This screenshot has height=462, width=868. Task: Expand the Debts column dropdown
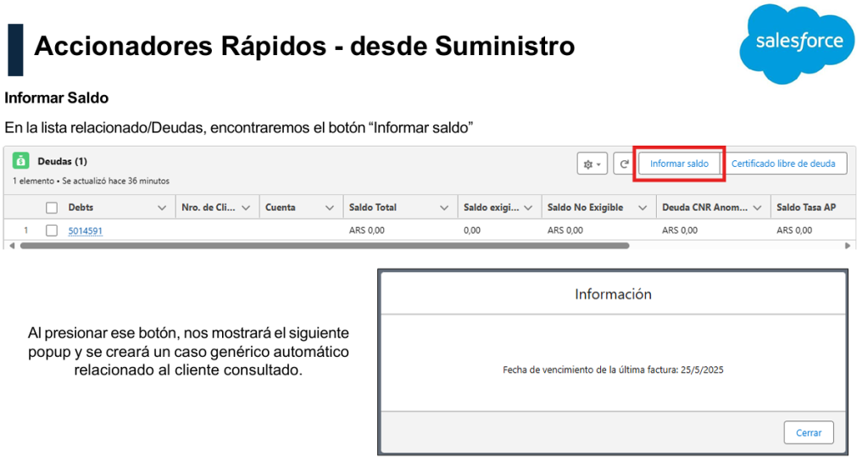coord(162,208)
